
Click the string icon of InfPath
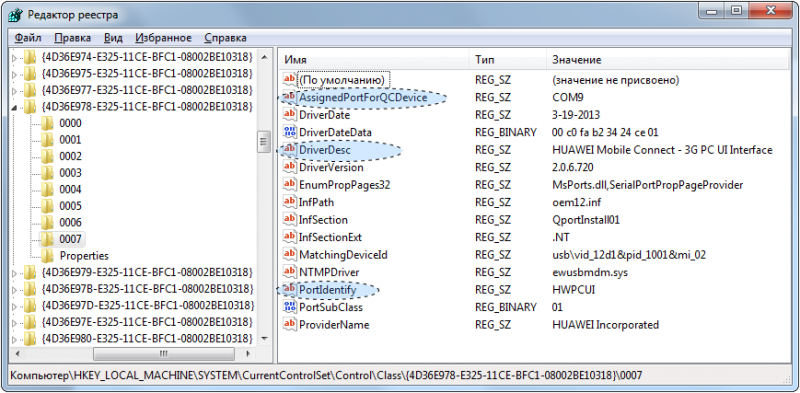tap(290, 202)
